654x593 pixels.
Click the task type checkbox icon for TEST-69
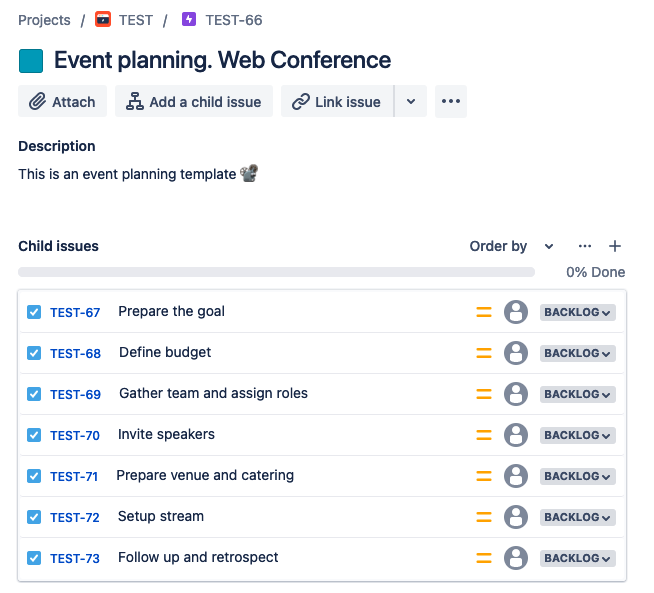pyautogui.click(x=34, y=394)
